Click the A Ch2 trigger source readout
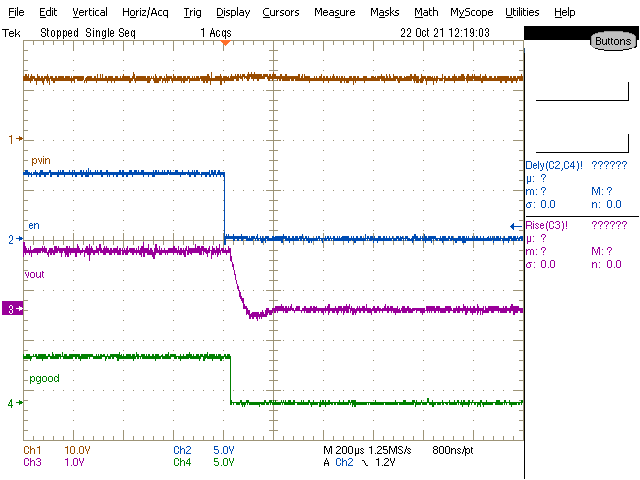Viewport: 640px width, 480px height. pyautogui.click(x=338, y=462)
